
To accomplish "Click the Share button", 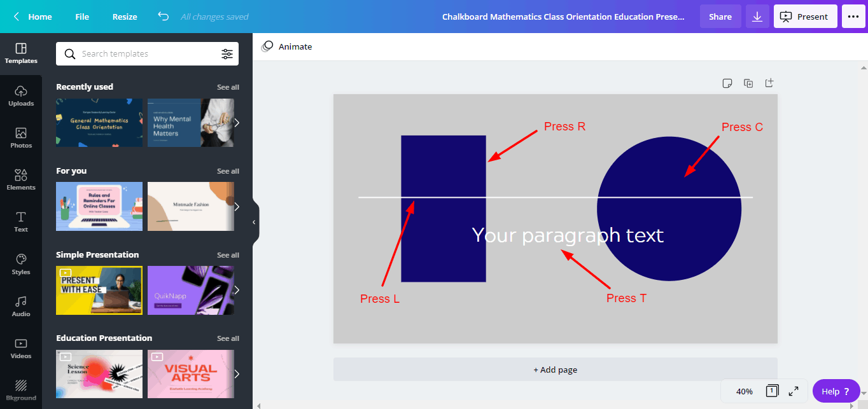I will (x=720, y=17).
